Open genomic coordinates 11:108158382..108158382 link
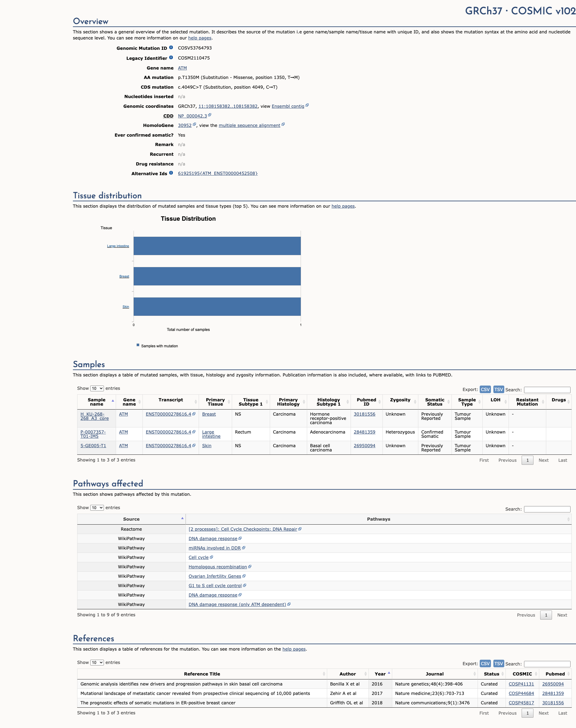The height and width of the screenshot is (728, 576). 228,106
